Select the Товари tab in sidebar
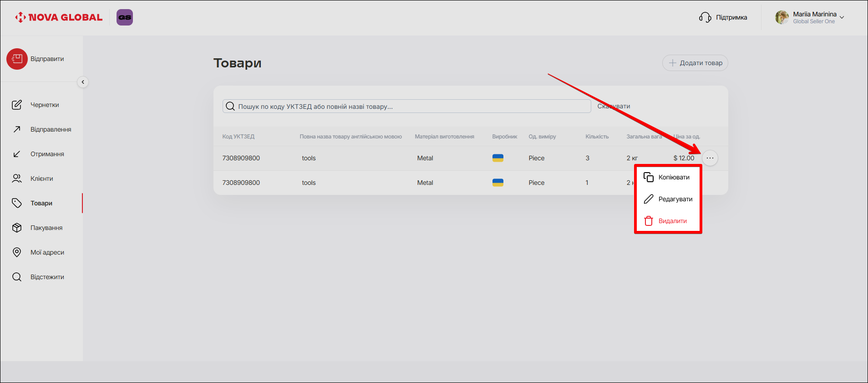This screenshot has height=383, width=868. (41, 203)
